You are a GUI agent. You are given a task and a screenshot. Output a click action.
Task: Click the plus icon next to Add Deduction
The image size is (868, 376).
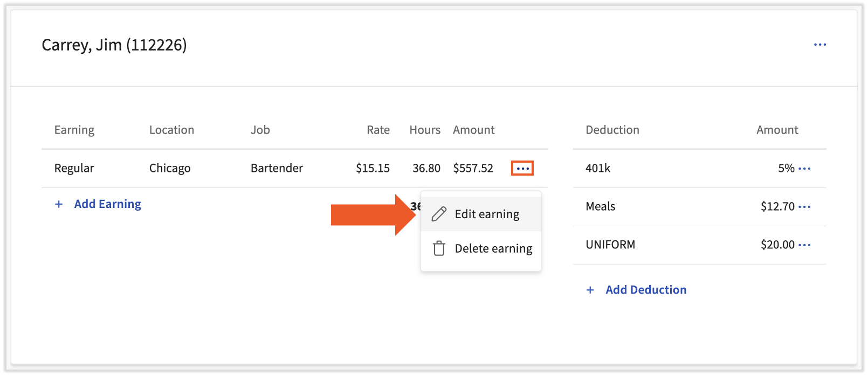click(x=590, y=290)
